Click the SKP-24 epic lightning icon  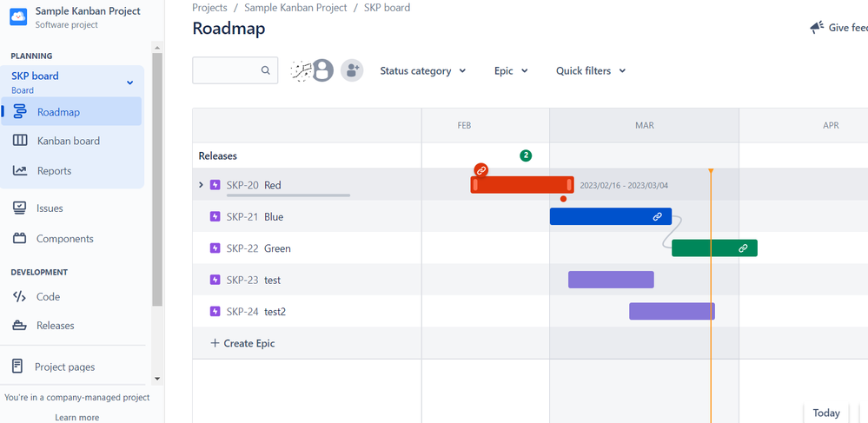[215, 311]
